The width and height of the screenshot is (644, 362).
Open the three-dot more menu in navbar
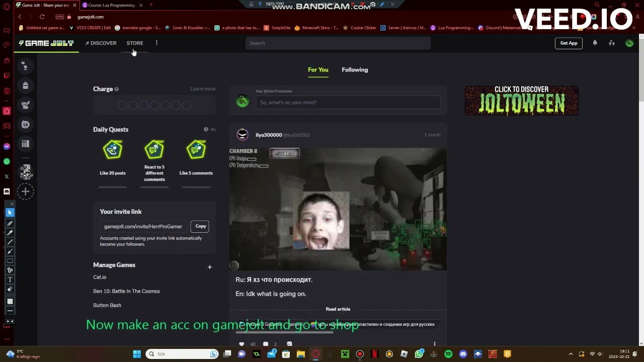point(156,43)
